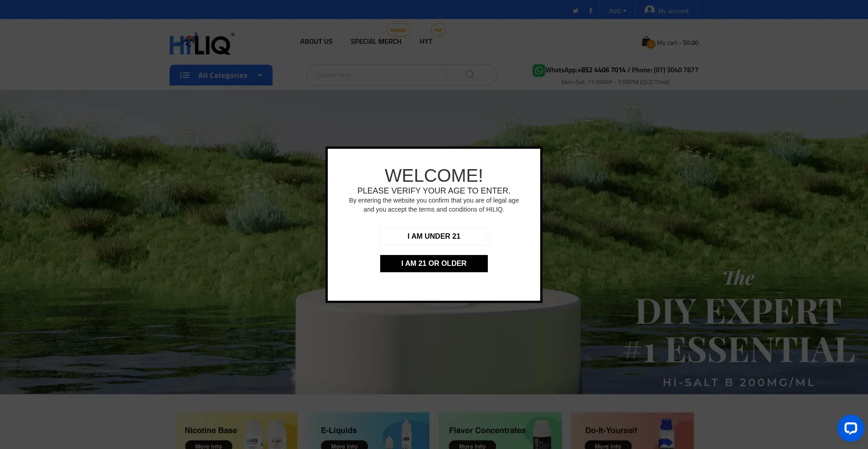Expand the All Categories menu
Screen dimensions: 868x449
click(x=221, y=75)
